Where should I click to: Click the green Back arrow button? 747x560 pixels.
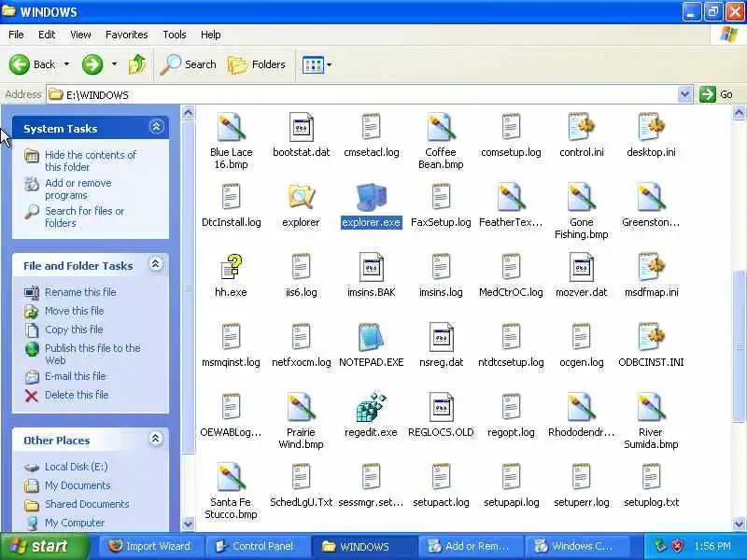(x=20, y=64)
